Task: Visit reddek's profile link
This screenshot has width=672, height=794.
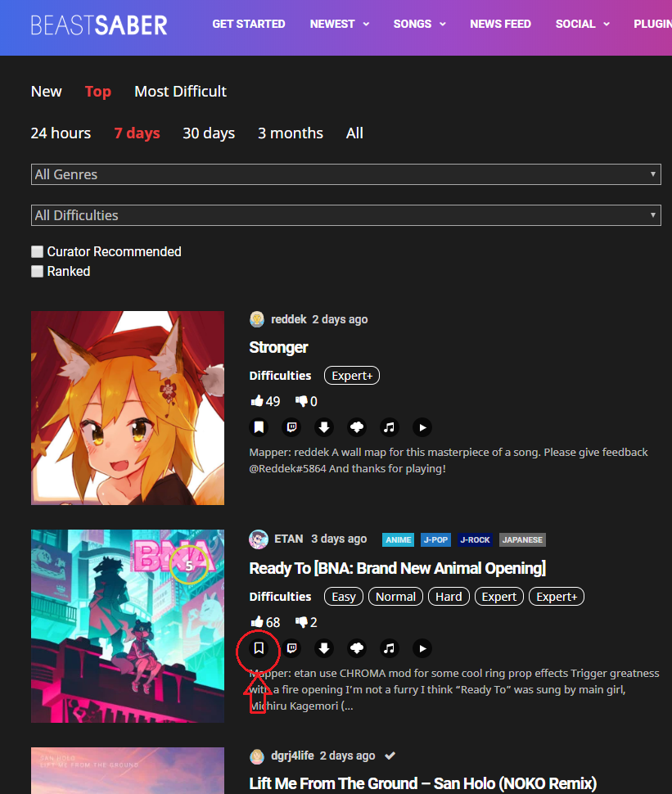Action: click(x=289, y=319)
